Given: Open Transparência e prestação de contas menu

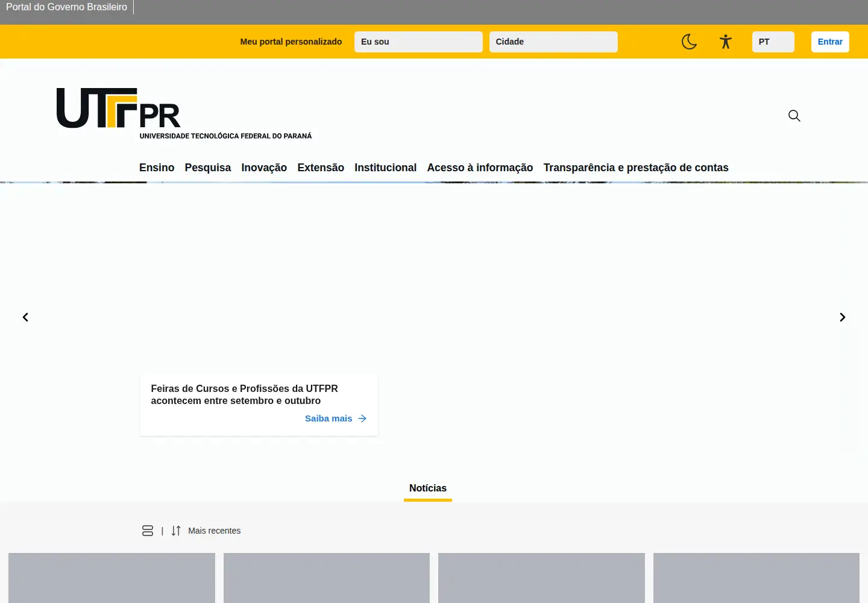Looking at the screenshot, I should [x=636, y=168].
